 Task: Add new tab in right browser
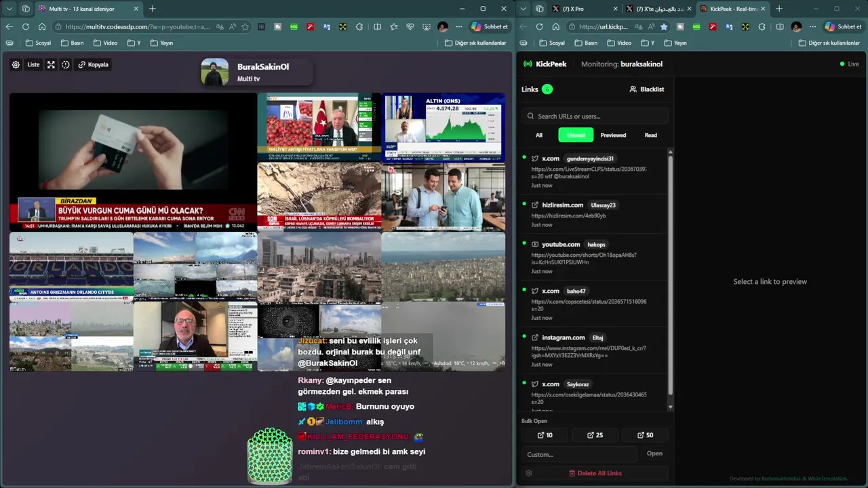click(x=779, y=9)
